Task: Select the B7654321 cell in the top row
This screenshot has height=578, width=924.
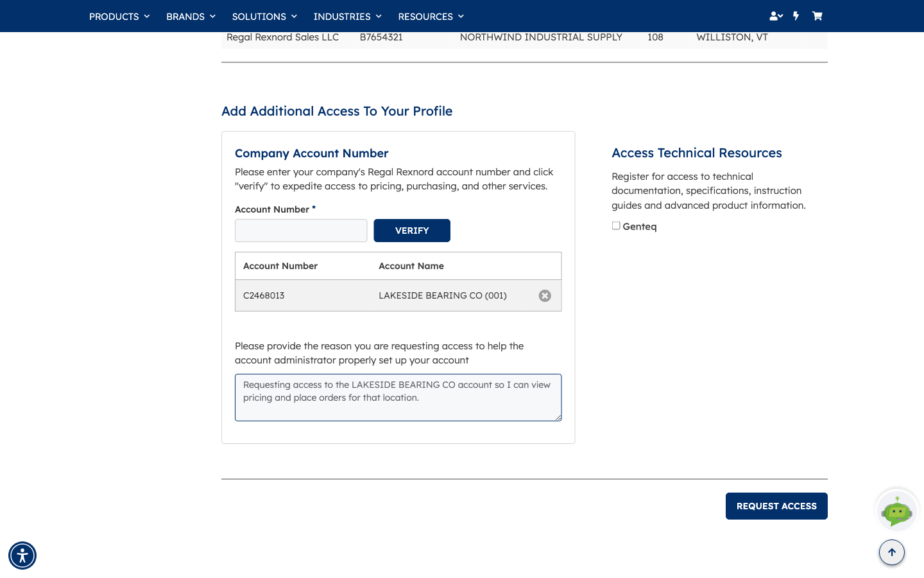Action: point(381,37)
